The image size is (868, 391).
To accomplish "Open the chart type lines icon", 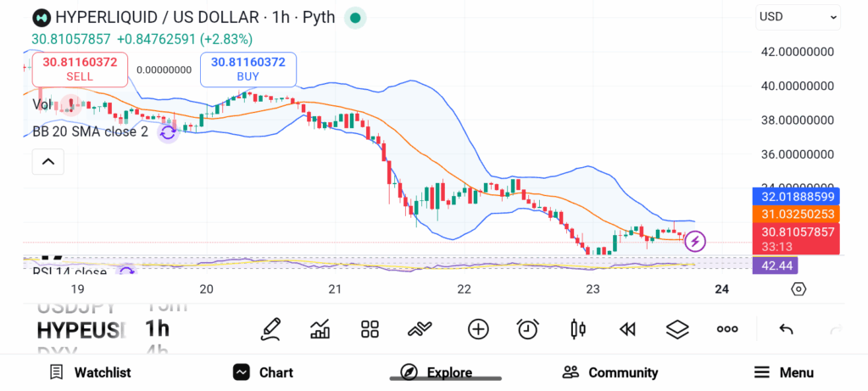I will pyautogui.click(x=420, y=330).
